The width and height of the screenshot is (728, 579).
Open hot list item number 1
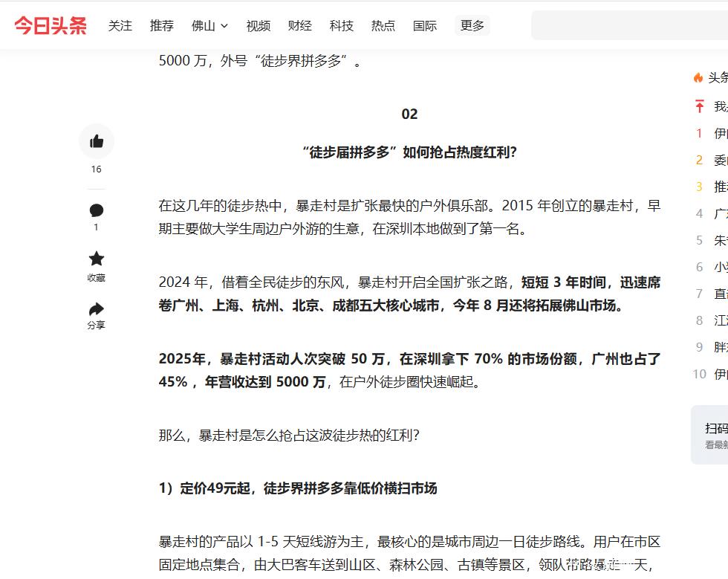(711, 133)
